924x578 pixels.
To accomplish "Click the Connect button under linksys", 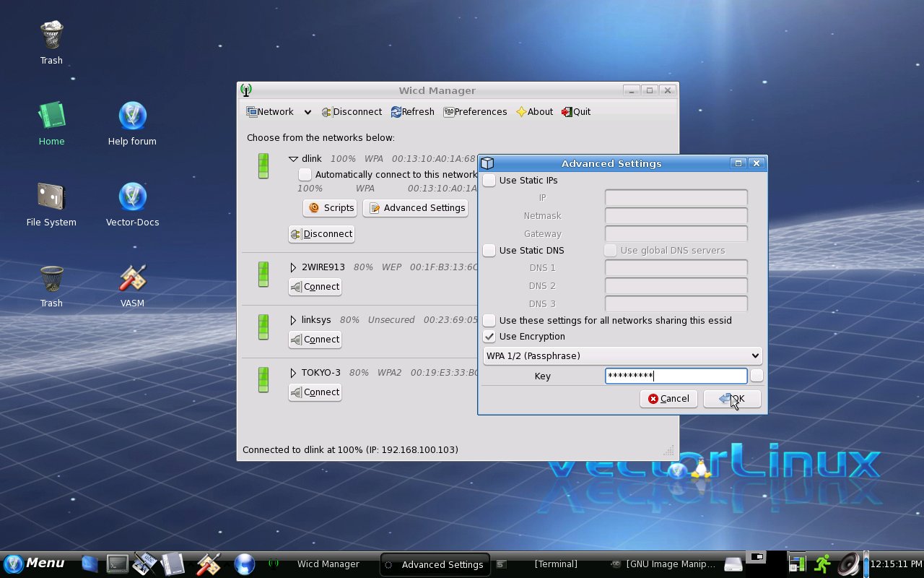I will [315, 340].
